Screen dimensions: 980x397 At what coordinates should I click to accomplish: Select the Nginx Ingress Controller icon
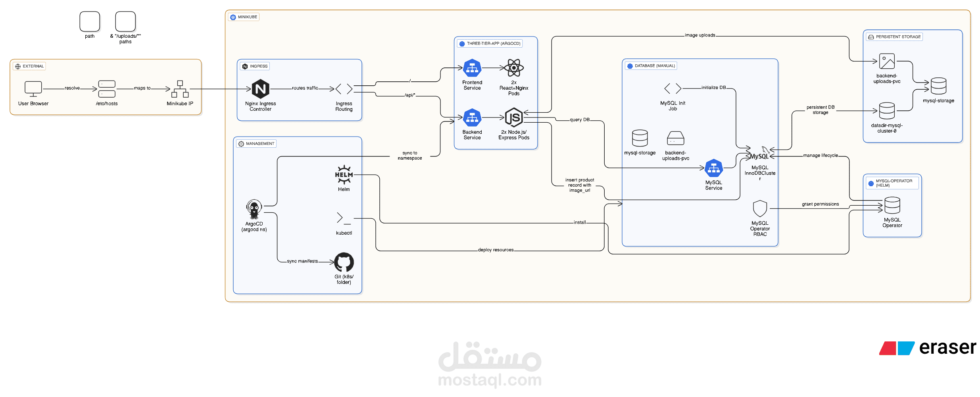point(261,89)
